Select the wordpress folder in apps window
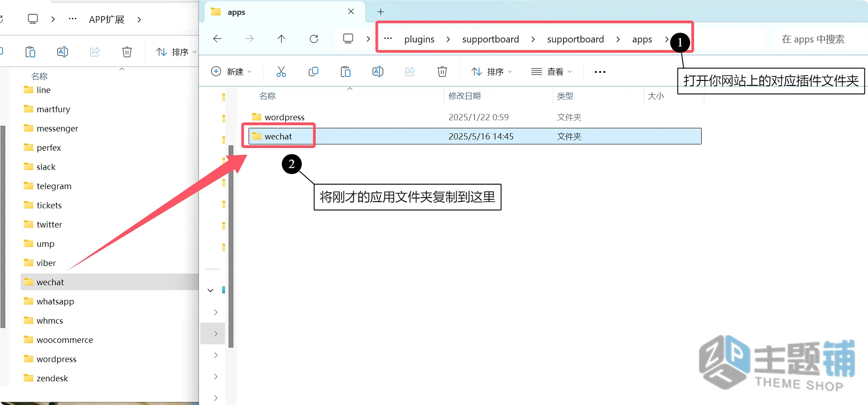Screen dimensions: 868x405 pos(475,117)
